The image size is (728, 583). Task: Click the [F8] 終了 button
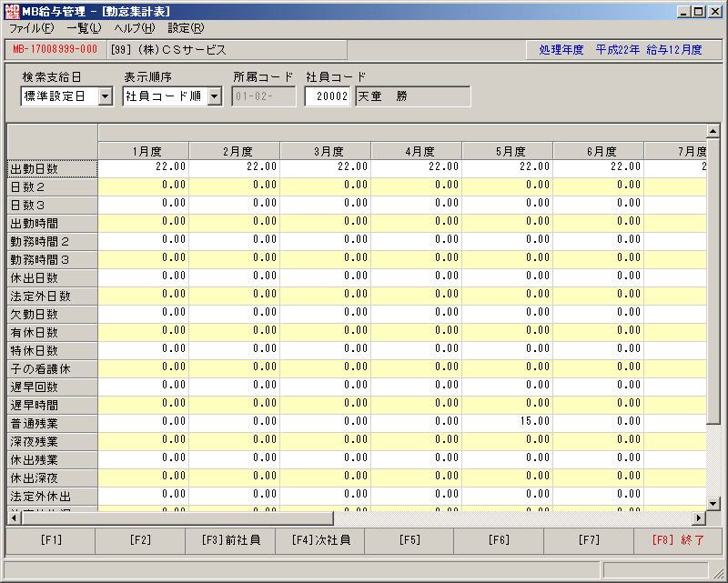[x=678, y=540]
